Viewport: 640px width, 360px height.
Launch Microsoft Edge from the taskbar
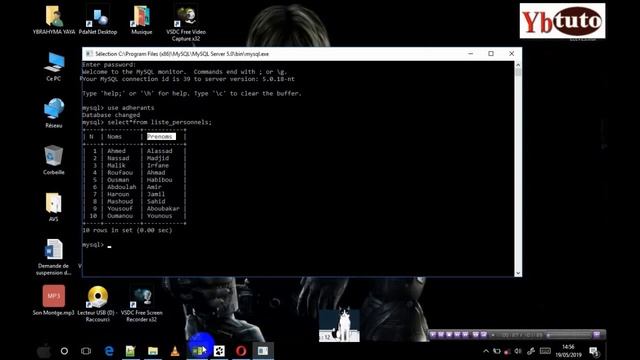click(109, 351)
